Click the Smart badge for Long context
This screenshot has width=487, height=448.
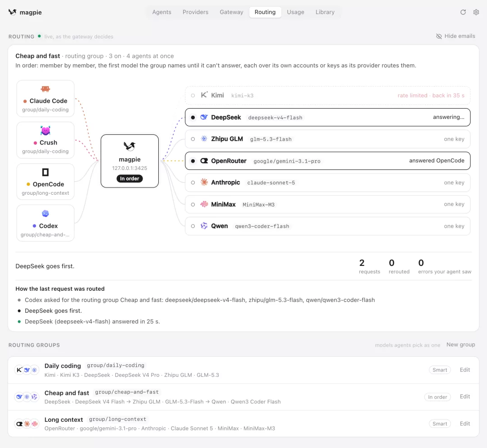point(440,424)
